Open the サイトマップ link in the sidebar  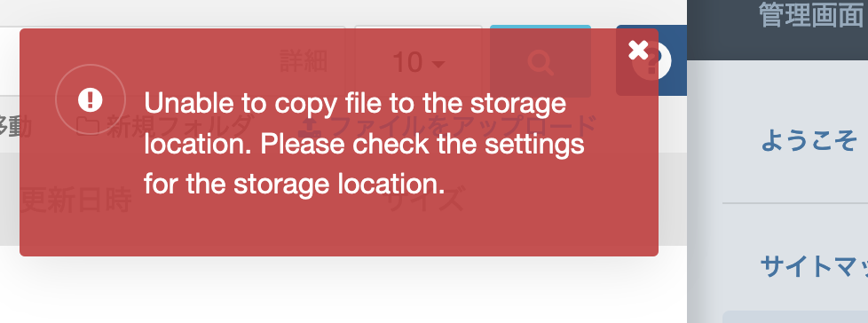814,266
